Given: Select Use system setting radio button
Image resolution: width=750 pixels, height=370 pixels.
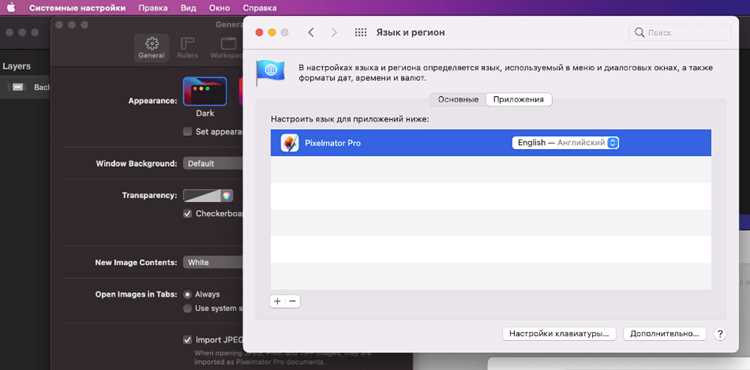Looking at the screenshot, I should point(188,308).
